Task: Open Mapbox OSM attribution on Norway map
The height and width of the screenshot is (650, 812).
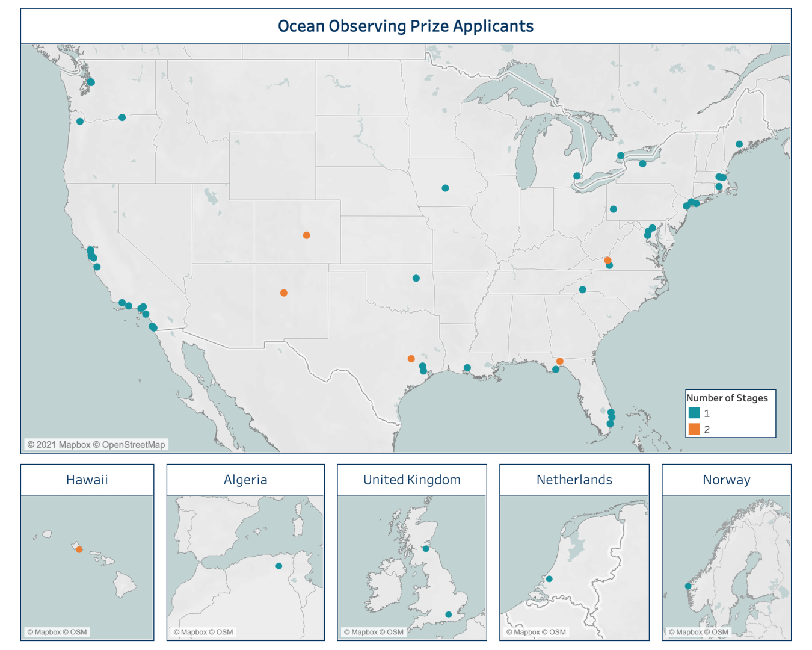Action: pyautogui.click(x=698, y=632)
